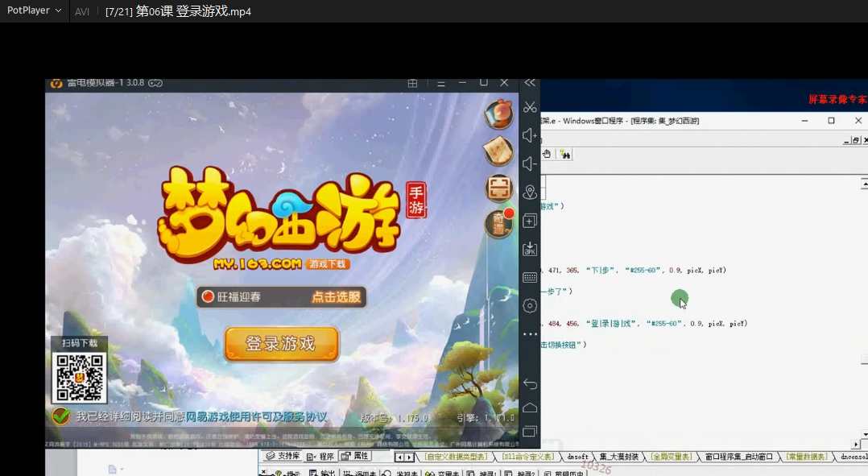This screenshot has height=476, width=868.
Task: Click the scroll-right arrow of code horizontal scrollbar
Action: tap(856, 444)
